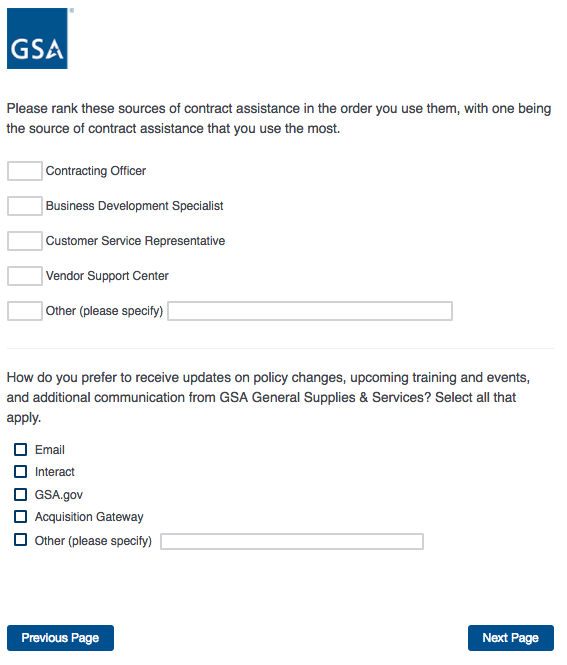This screenshot has width=567, height=665.
Task: Select the Business Development Specialist rank box
Action: [x=25, y=206]
